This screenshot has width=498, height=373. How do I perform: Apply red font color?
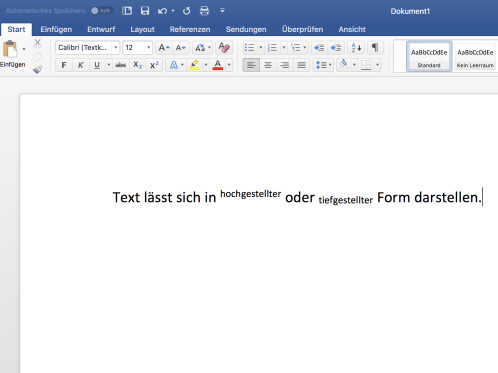click(218, 65)
